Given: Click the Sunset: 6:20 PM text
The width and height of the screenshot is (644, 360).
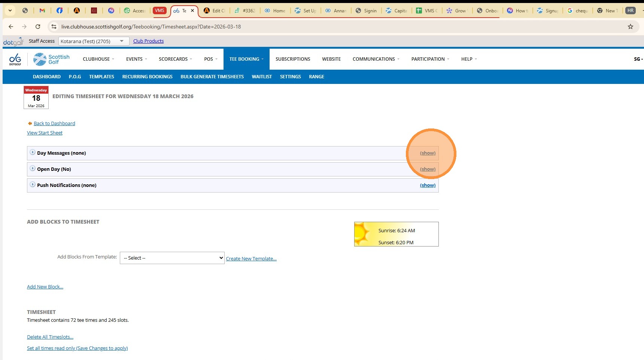Looking at the screenshot, I should 396,243.
